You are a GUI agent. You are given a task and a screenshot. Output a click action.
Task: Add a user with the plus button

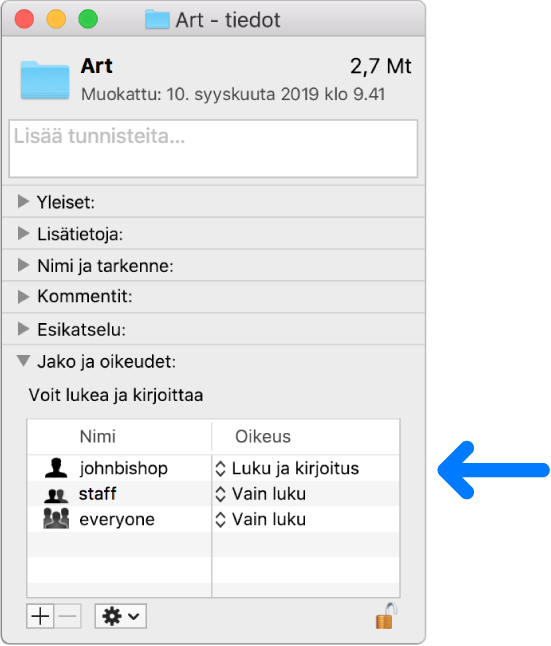[40, 616]
